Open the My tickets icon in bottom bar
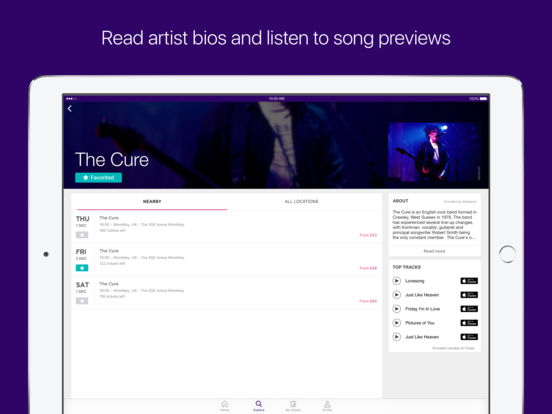Viewport: 552px width, 414px height. pos(293,406)
